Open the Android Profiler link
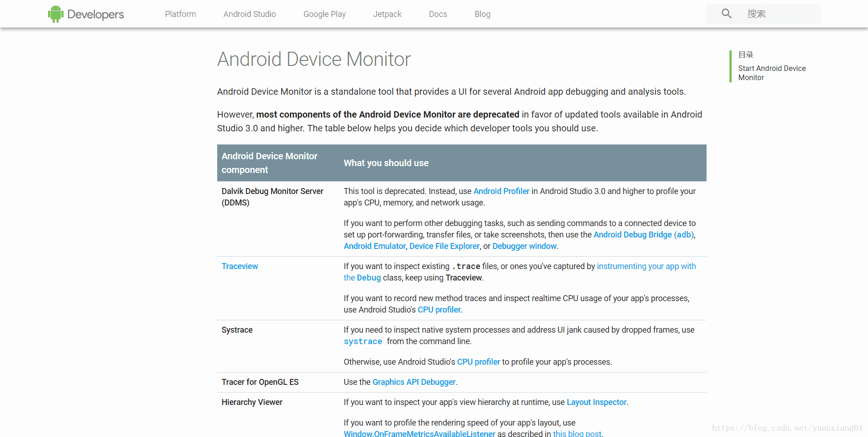868x437 pixels. [501, 191]
